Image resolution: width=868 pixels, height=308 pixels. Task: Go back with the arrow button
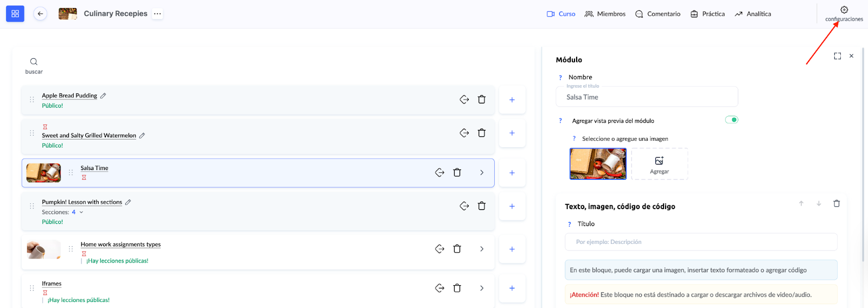pos(40,14)
